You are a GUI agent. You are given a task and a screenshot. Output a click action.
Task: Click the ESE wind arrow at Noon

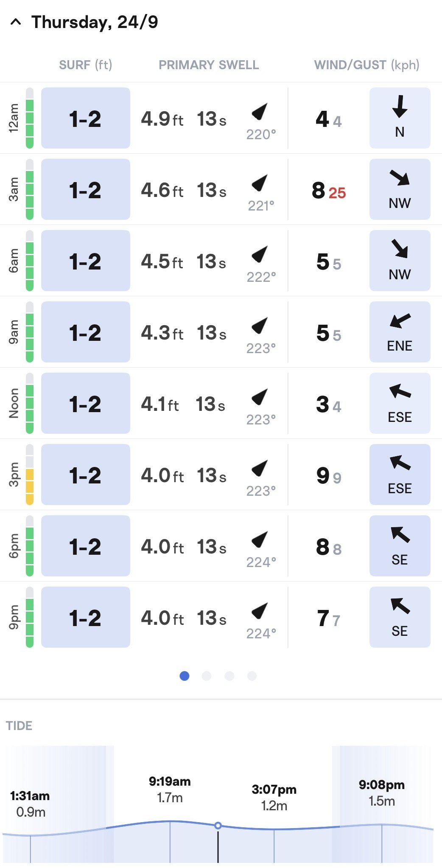(400, 391)
